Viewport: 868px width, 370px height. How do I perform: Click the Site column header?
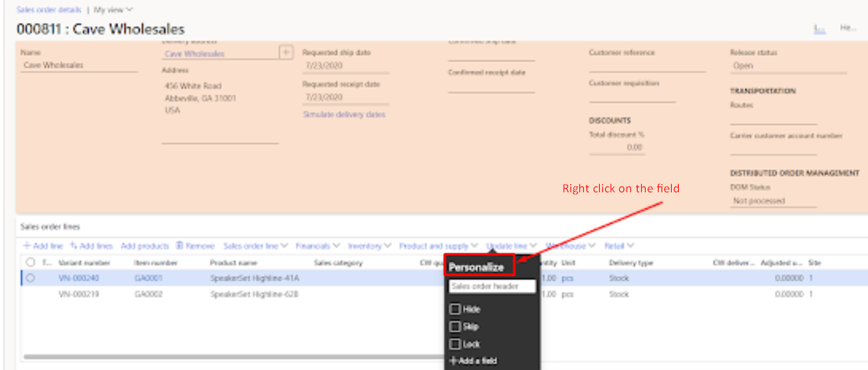815,262
